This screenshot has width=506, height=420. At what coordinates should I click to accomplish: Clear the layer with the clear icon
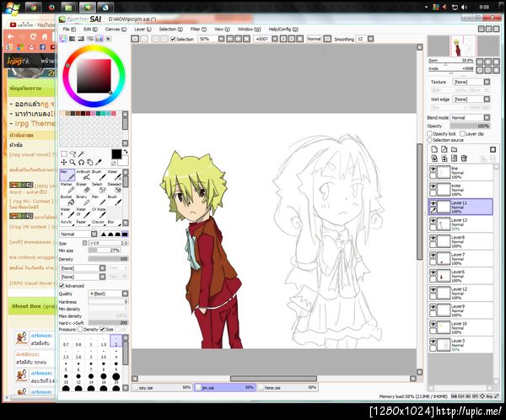coord(454,159)
